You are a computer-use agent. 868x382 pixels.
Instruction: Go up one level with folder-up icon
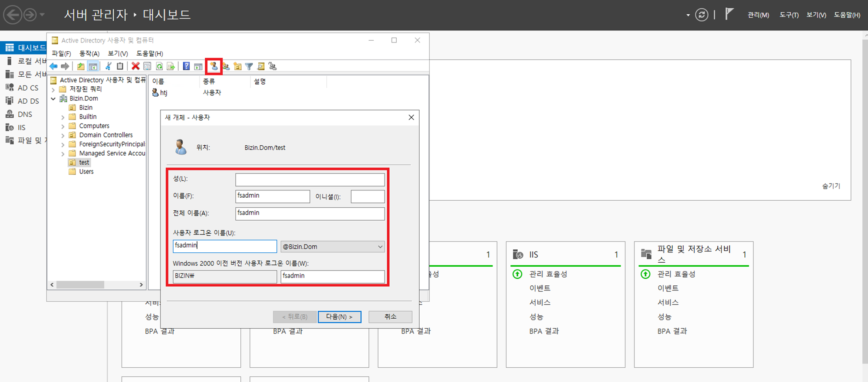(x=81, y=66)
